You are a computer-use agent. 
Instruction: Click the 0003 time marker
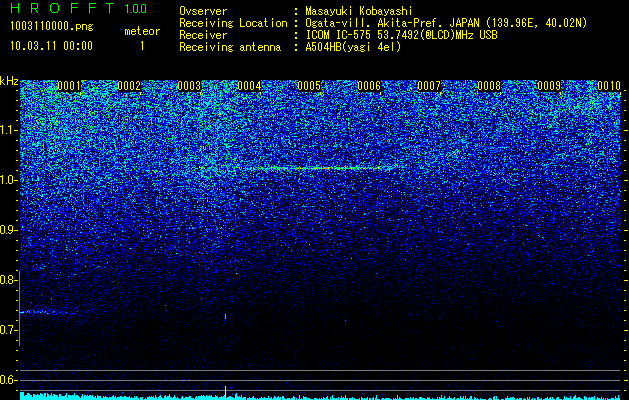point(189,86)
